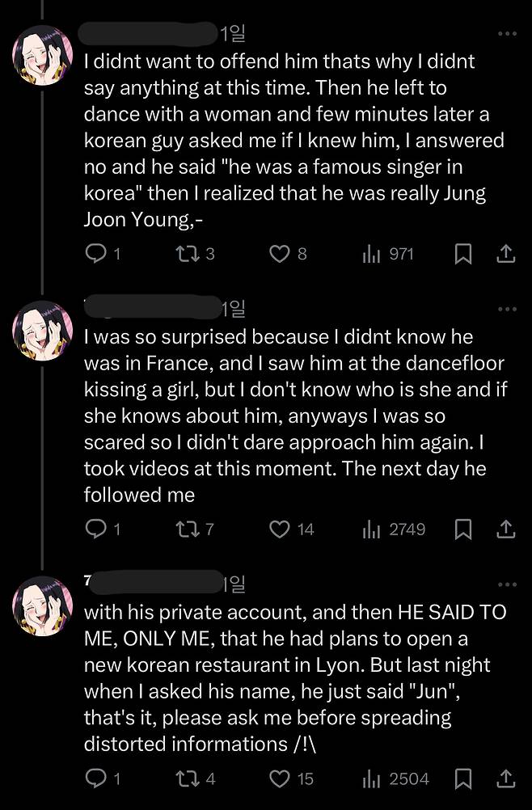The width and height of the screenshot is (532, 810).
Task: Like the first tweet showing 8 likes
Action: (x=279, y=253)
